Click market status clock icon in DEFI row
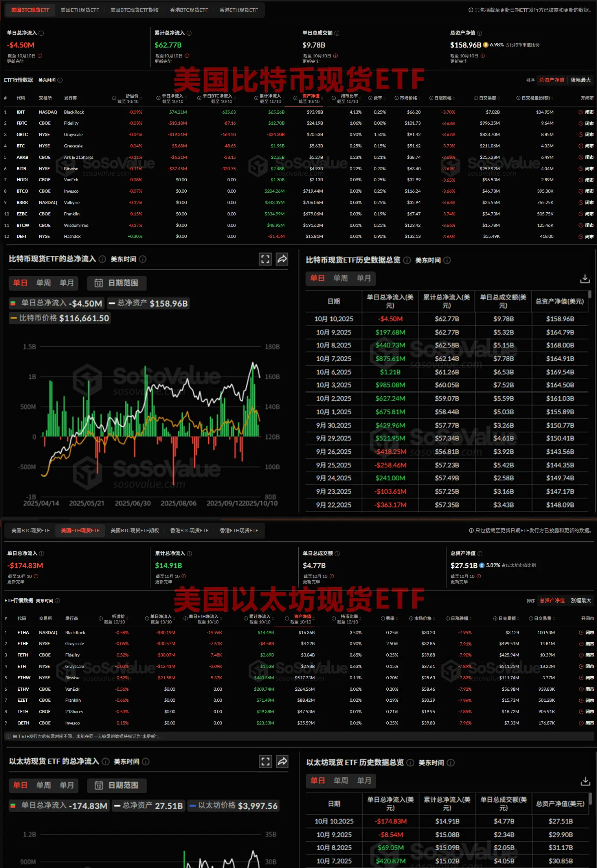Viewport: 597px width, 868px height. 581,237
